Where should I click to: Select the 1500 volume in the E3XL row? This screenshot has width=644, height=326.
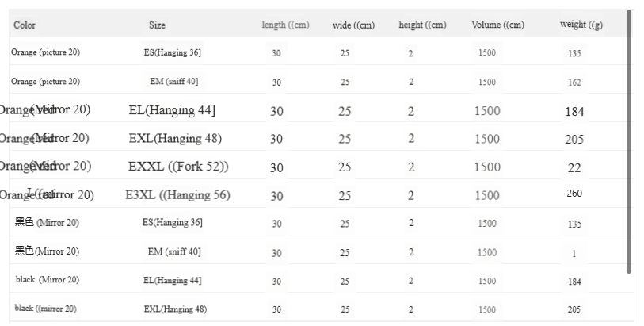point(487,195)
